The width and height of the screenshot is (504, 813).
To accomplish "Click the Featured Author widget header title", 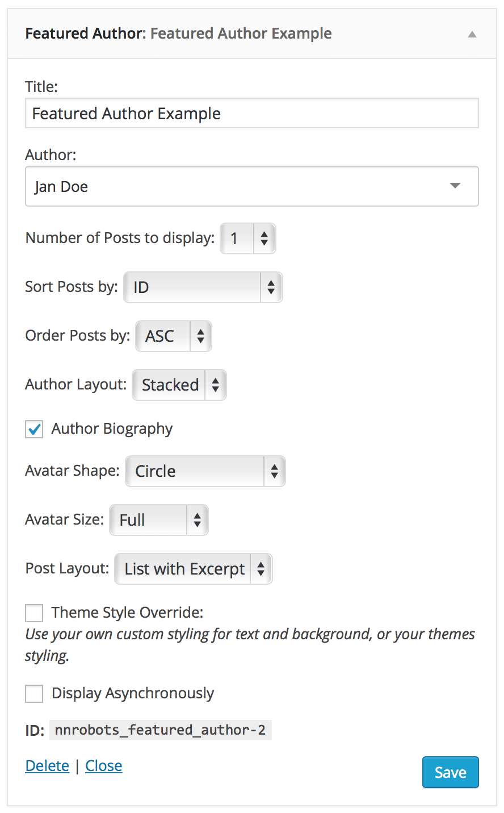I will pyautogui.click(x=178, y=33).
